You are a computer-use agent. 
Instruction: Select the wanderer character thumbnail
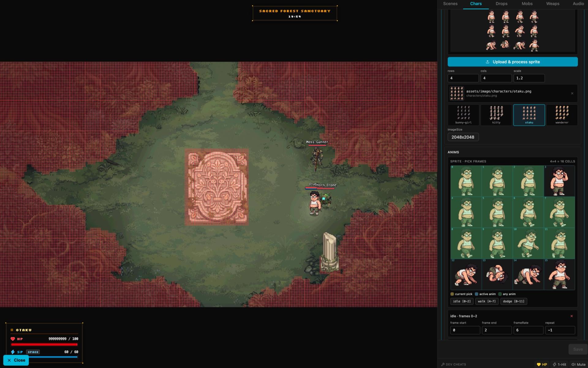point(562,115)
